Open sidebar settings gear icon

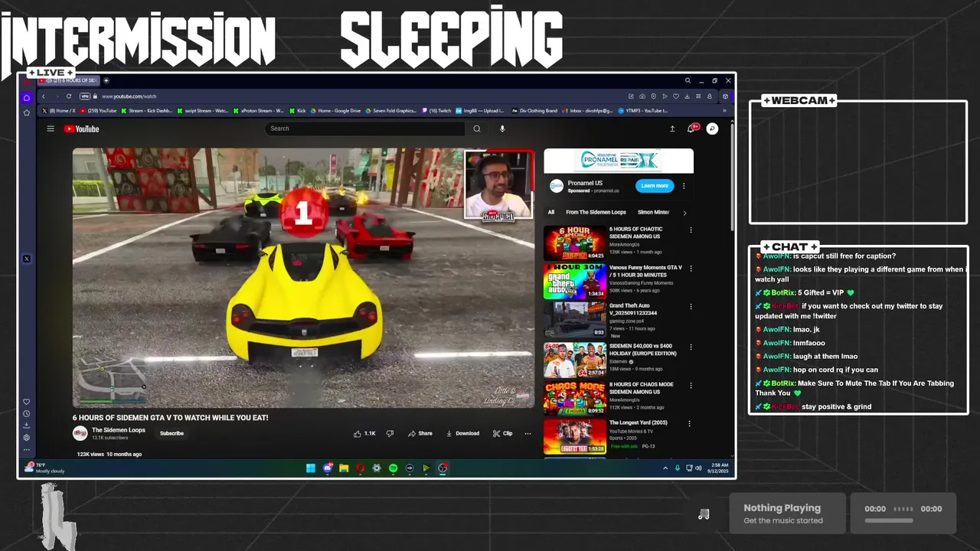27,438
